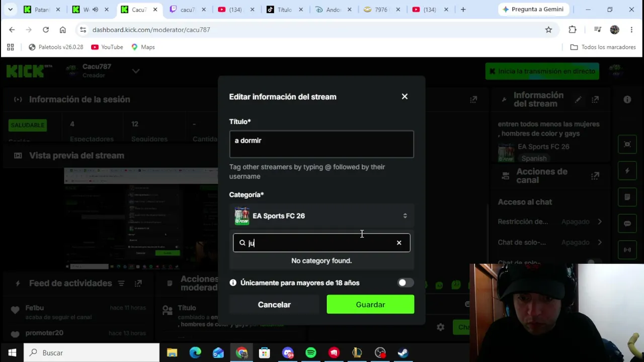Open the chat bubble icon in right sidebar

[627, 223]
